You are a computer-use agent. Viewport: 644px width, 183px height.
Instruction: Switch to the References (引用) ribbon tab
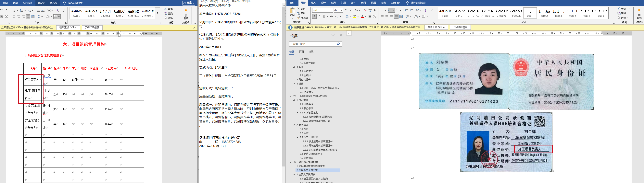click(x=343, y=3)
